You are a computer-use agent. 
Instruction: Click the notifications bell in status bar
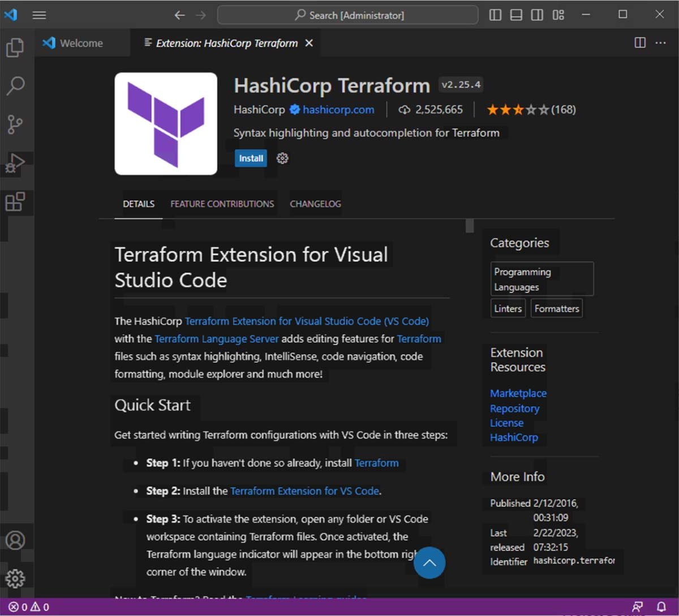661,606
